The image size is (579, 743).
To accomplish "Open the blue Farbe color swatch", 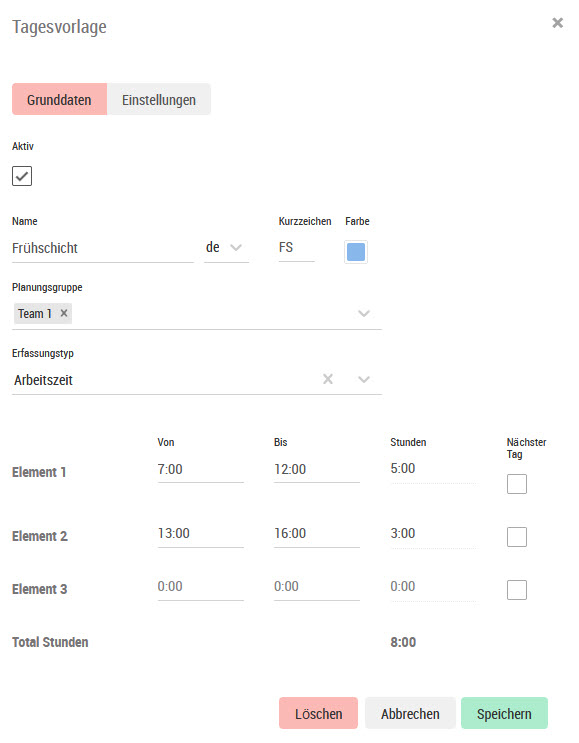I will 356,252.
